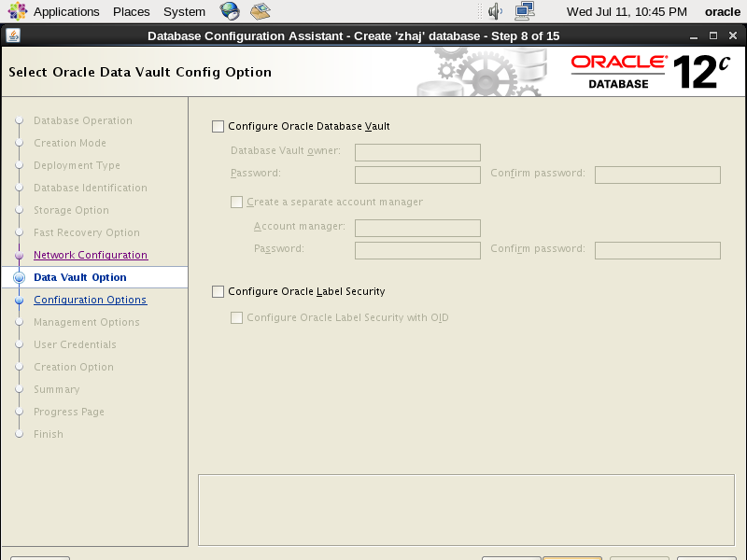Click the Java window icon in title bar

coord(13,35)
